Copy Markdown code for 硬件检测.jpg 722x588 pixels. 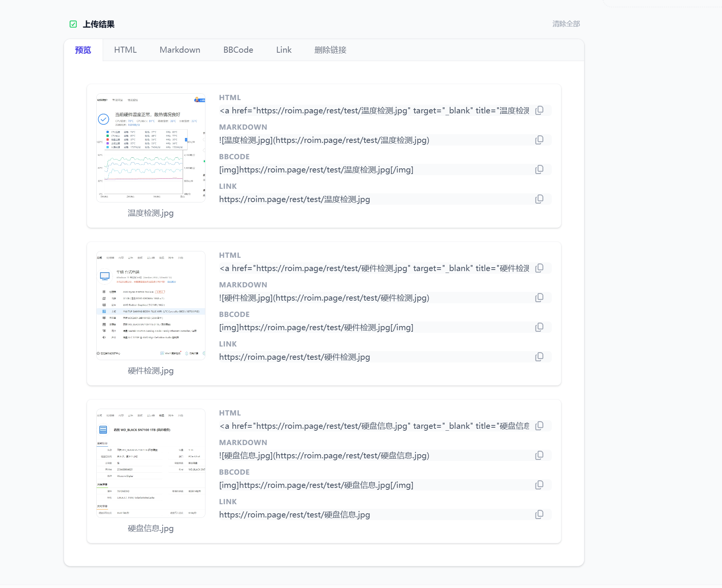coord(539,298)
